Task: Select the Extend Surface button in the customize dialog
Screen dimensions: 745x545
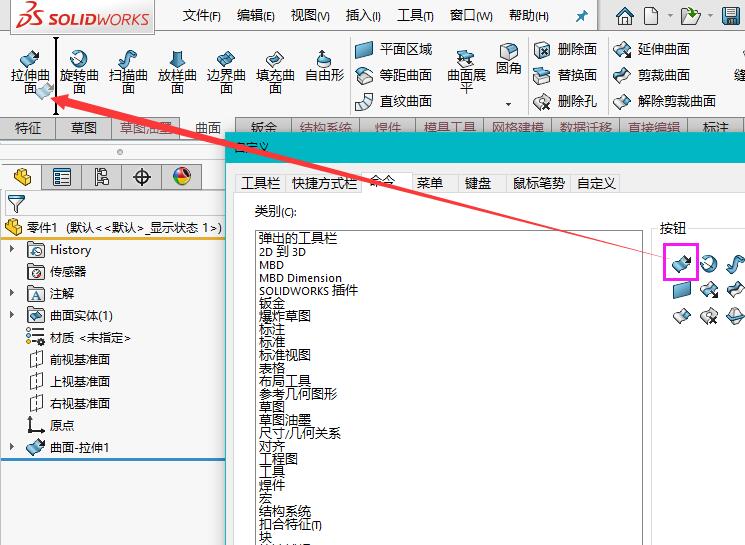Action: (x=709, y=290)
